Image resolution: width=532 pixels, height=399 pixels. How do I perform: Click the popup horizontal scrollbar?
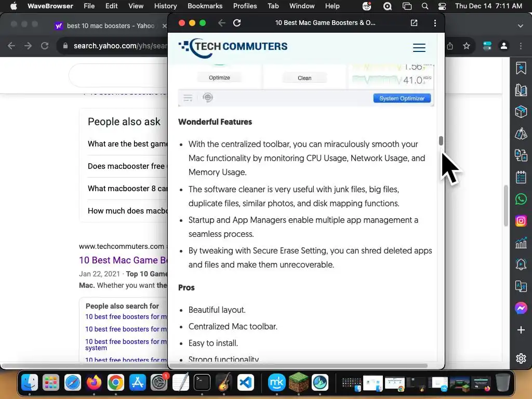pyautogui.click(x=299, y=365)
